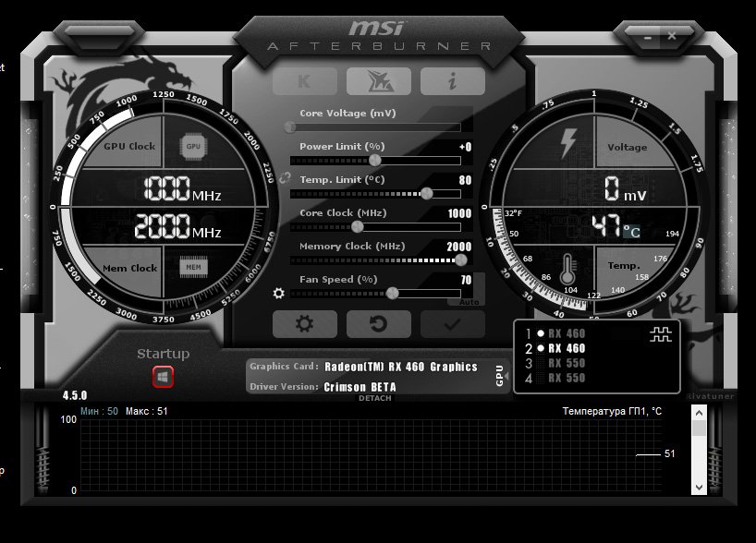Click the lightning bolt voltage icon
The image size is (756, 543).
pos(568,143)
